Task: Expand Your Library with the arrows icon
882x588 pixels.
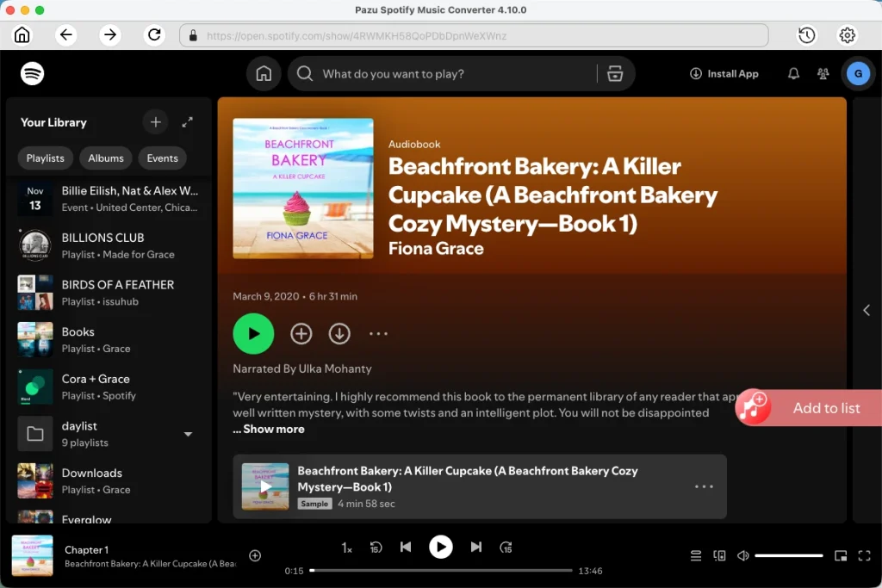Action: [x=187, y=122]
